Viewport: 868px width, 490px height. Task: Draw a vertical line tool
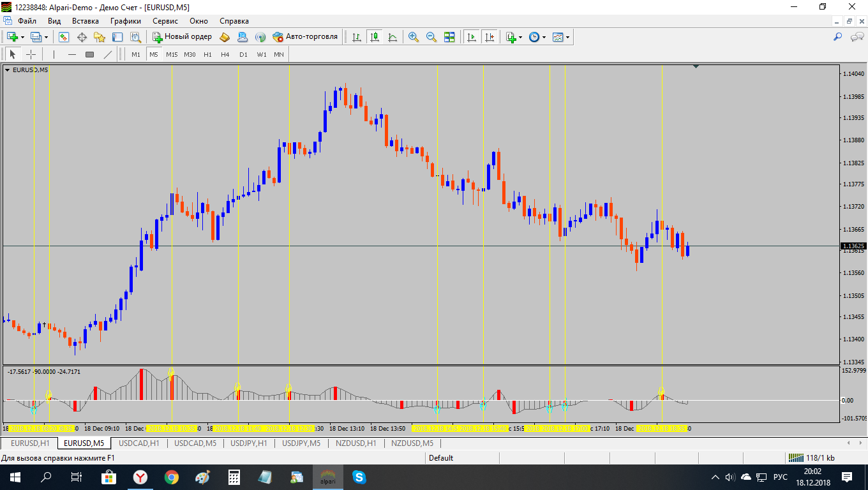(x=54, y=54)
